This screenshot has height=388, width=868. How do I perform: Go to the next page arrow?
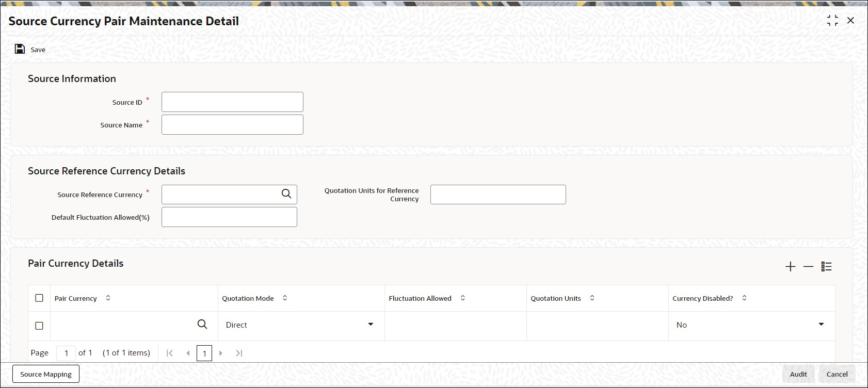pyautogui.click(x=221, y=353)
